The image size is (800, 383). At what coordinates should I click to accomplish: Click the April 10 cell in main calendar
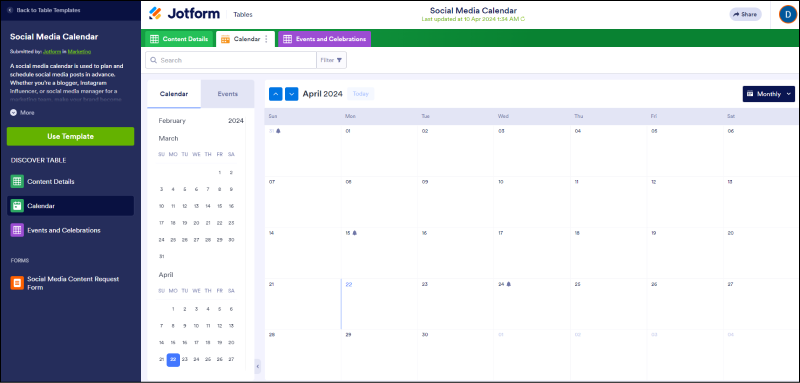click(x=532, y=202)
